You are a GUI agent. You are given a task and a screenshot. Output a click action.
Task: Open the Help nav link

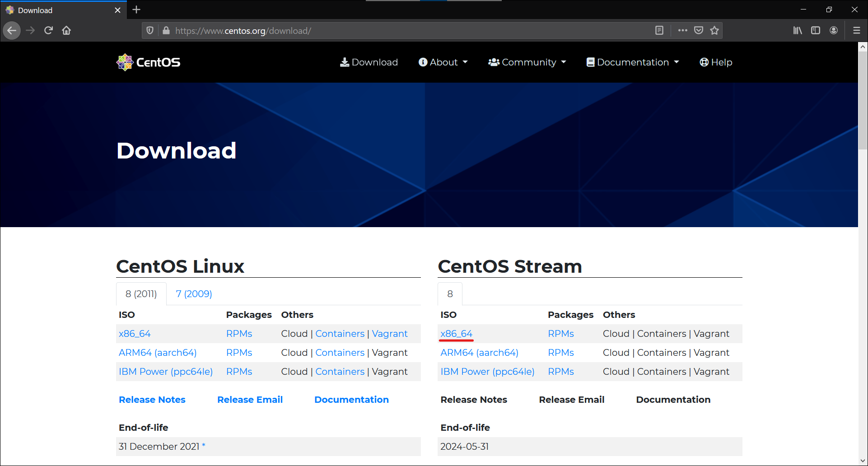[716, 62]
